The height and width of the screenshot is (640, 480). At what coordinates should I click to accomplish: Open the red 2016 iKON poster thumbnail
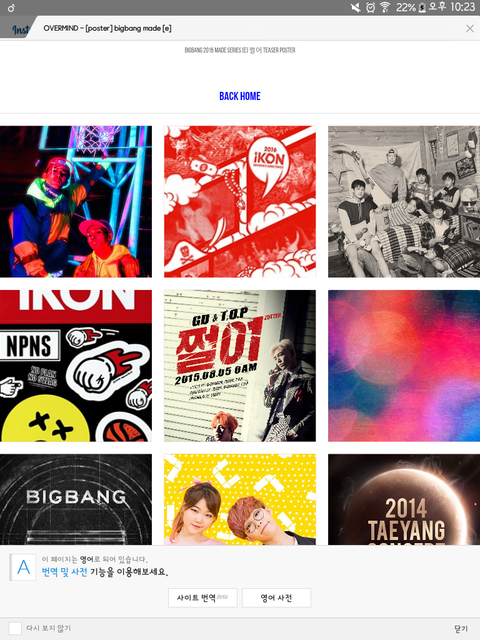240,202
